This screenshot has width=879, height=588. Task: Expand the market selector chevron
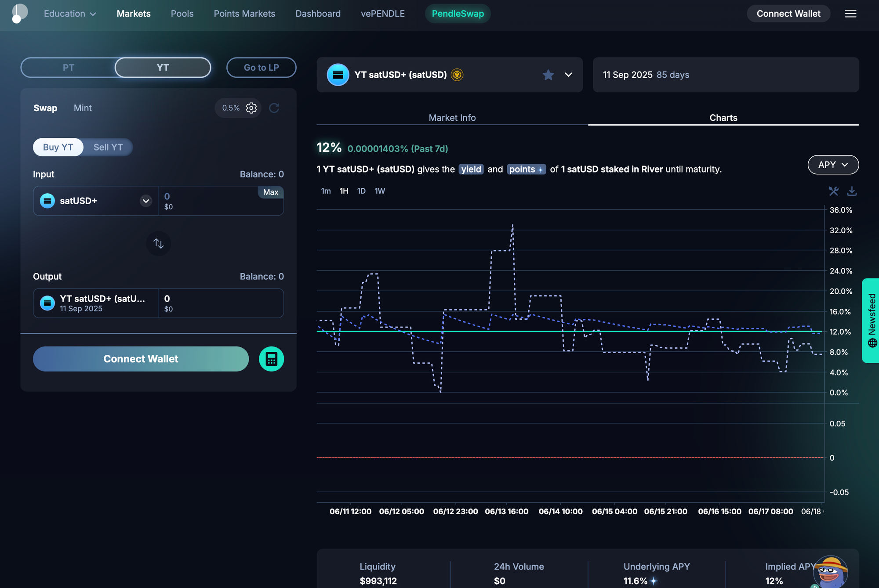[x=568, y=75]
